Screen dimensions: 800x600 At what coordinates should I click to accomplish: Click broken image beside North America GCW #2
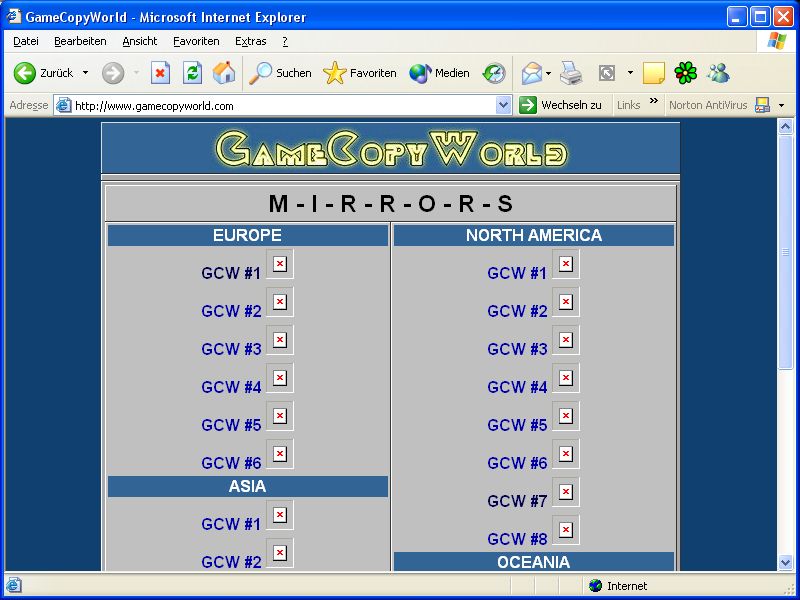[x=566, y=302]
